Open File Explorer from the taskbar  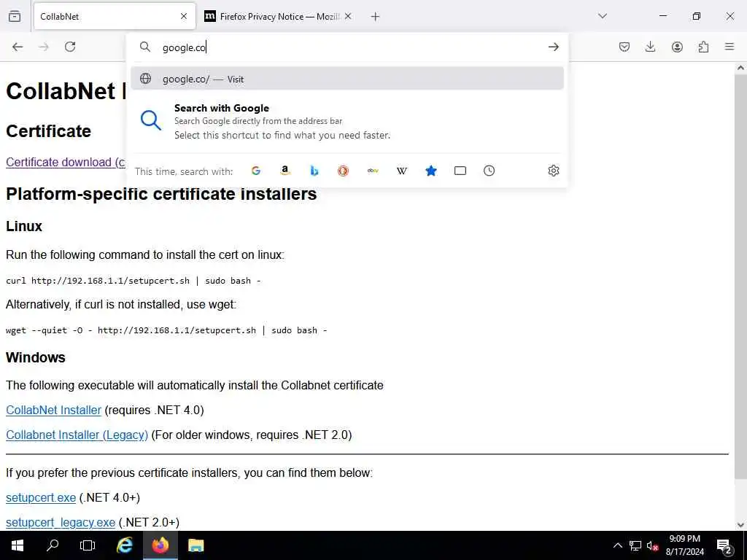196,545
